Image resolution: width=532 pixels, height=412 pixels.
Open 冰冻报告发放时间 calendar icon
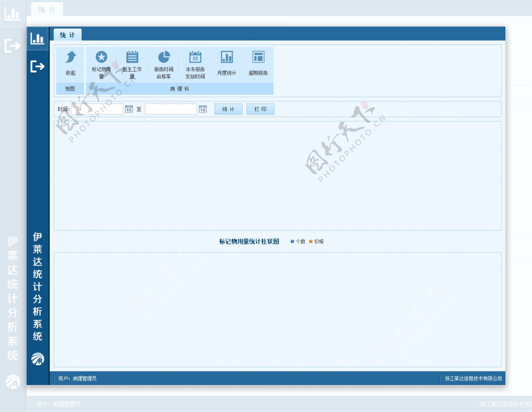195,57
